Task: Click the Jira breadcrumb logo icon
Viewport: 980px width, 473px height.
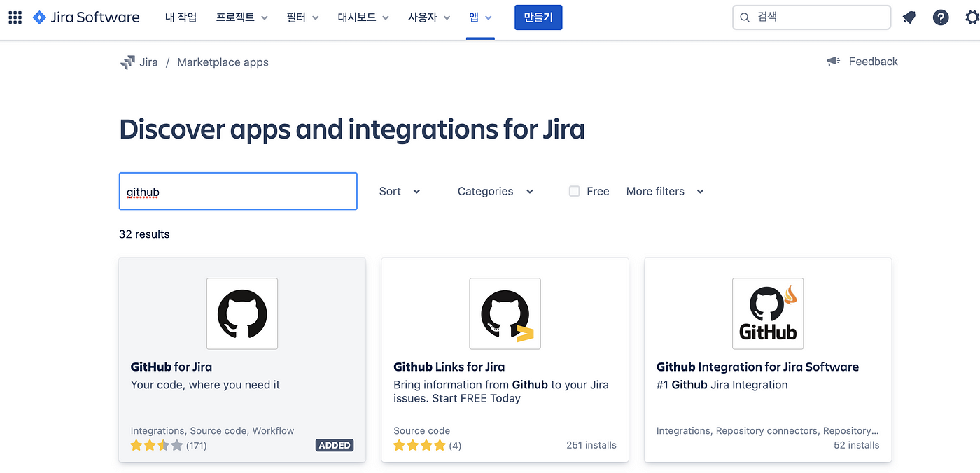Action: [x=127, y=62]
